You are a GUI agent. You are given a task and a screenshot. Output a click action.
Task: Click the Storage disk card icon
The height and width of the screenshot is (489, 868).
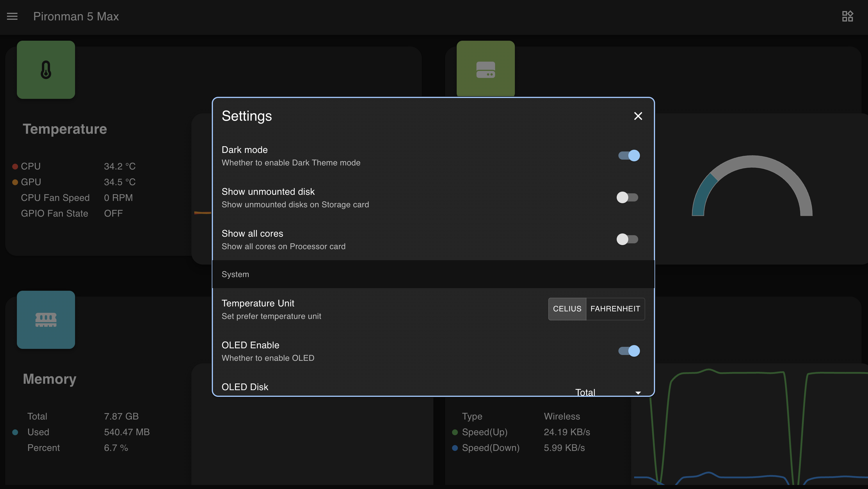485,69
